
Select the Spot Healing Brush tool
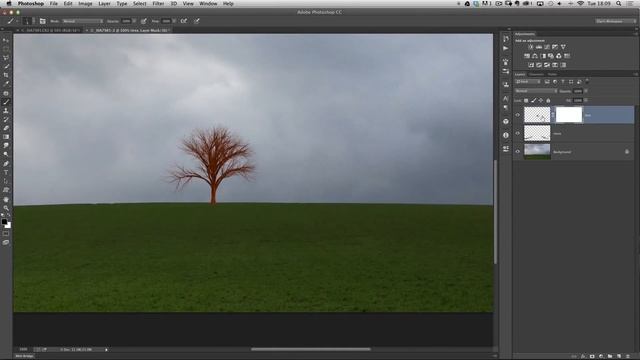tap(6, 93)
